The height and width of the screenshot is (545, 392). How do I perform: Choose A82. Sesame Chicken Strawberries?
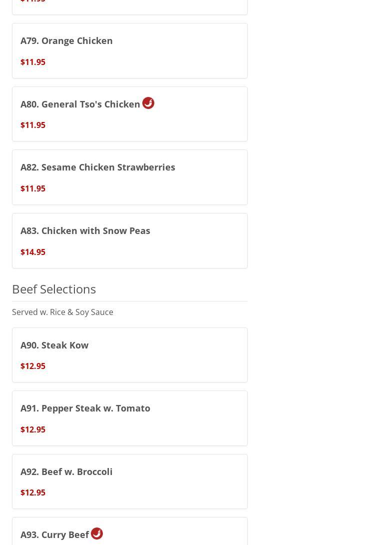pyautogui.click(x=98, y=167)
